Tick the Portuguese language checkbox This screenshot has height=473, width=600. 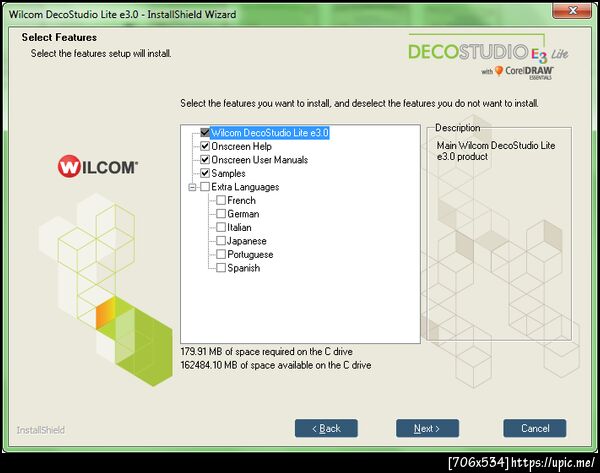[221, 254]
